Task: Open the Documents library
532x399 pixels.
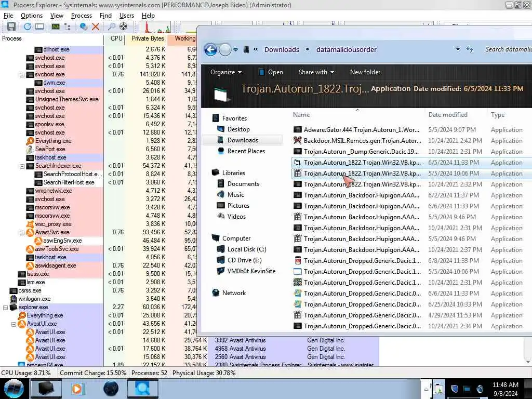Action: pos(243,184)
